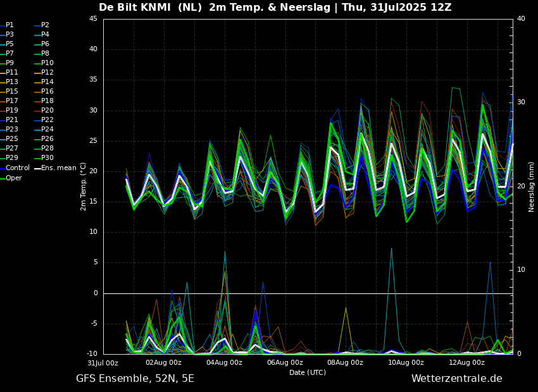538x392 pixels.
Task: Click the 12Aug 00z date tick label
Action: pos(466,363)
